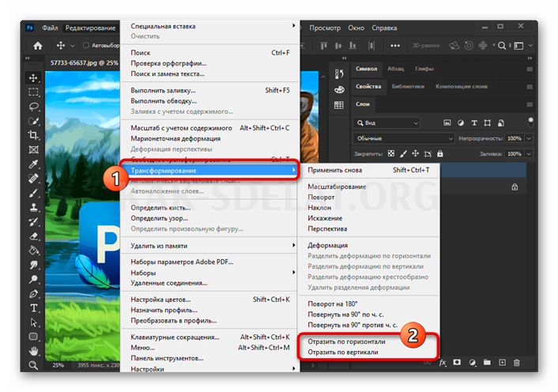Select the Smudge tool

click(x=33, y=265)
